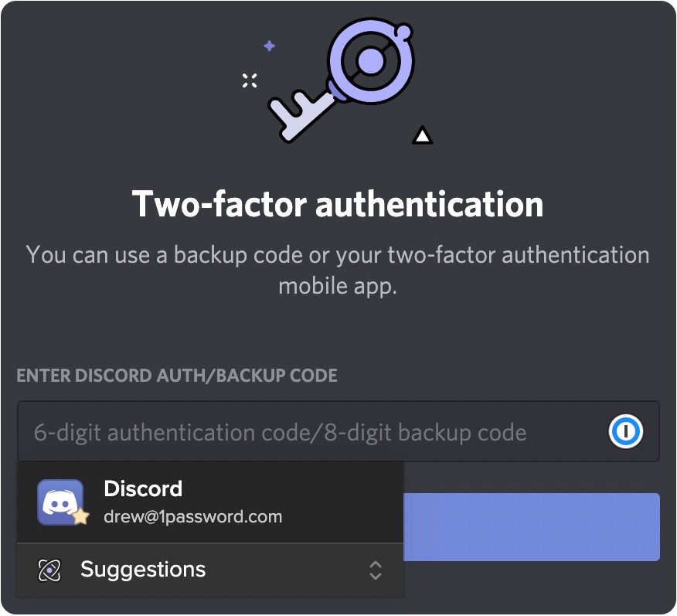Focus the 6-digit authentication code field
Viewport: 677px width, 616px height.
(338, 432)
